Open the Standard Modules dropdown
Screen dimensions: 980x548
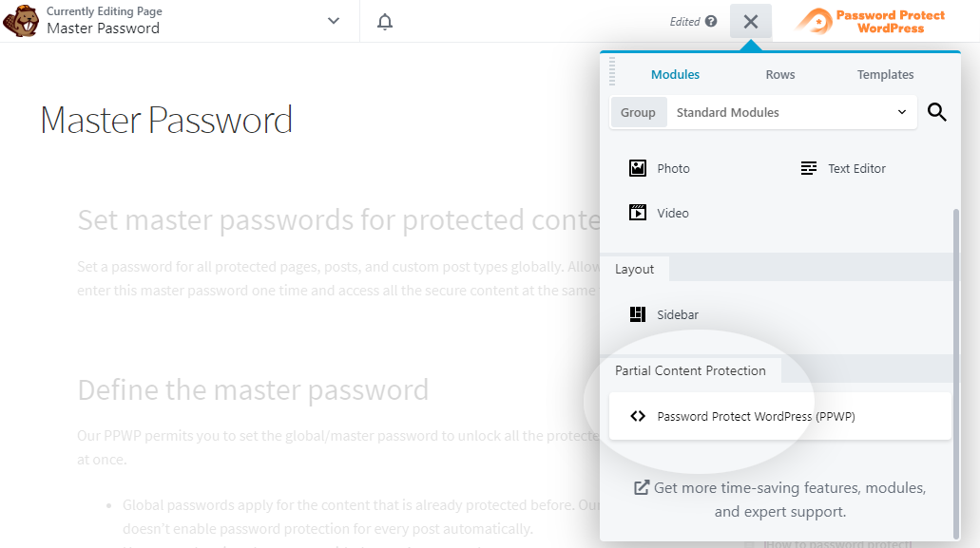pyautogui.click(x=791, y=112)
